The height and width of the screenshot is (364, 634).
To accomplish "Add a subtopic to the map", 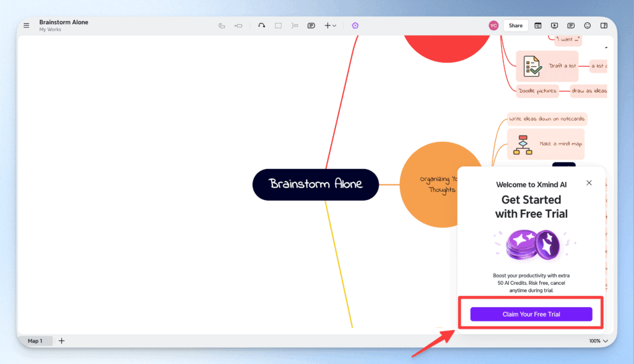I will [x=238, y=25].
